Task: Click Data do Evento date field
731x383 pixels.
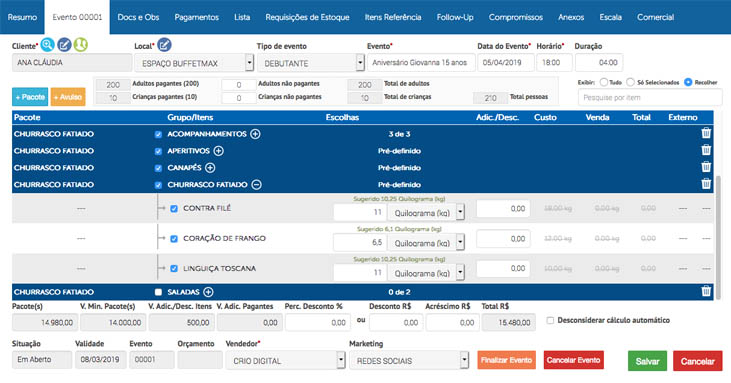Action: [506, 62]
